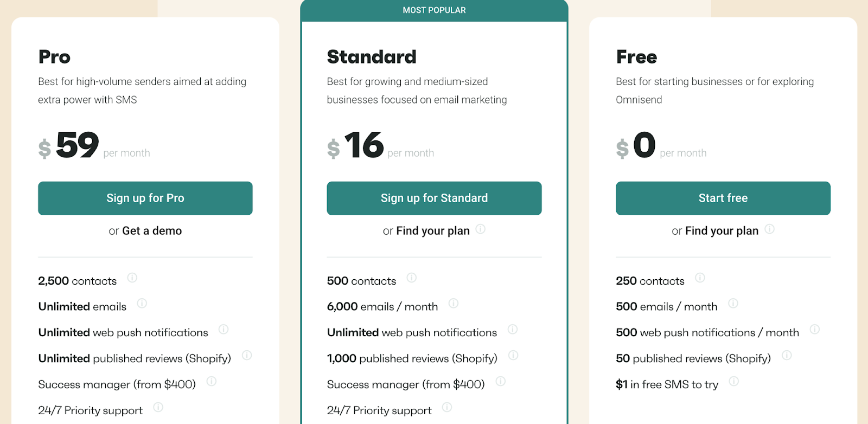Click the Start free button
868x424 pixels.
click(x=723, y=198)
